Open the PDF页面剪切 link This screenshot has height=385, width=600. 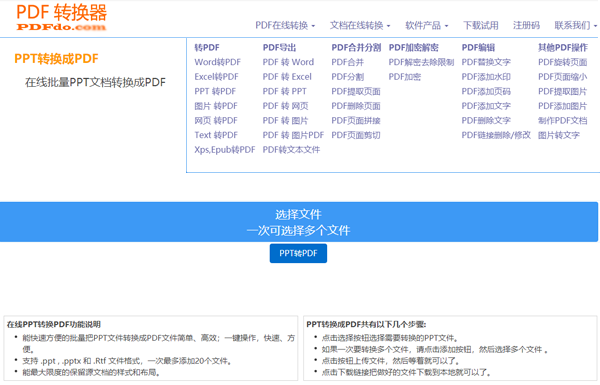356,135
